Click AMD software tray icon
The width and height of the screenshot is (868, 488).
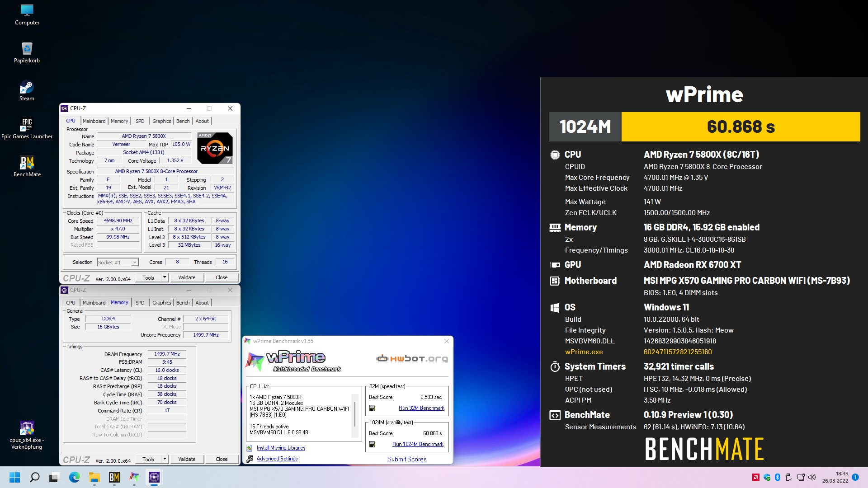755,477
